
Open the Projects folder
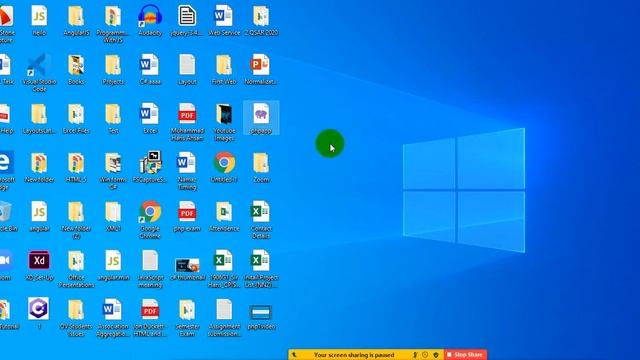[113, 69]
